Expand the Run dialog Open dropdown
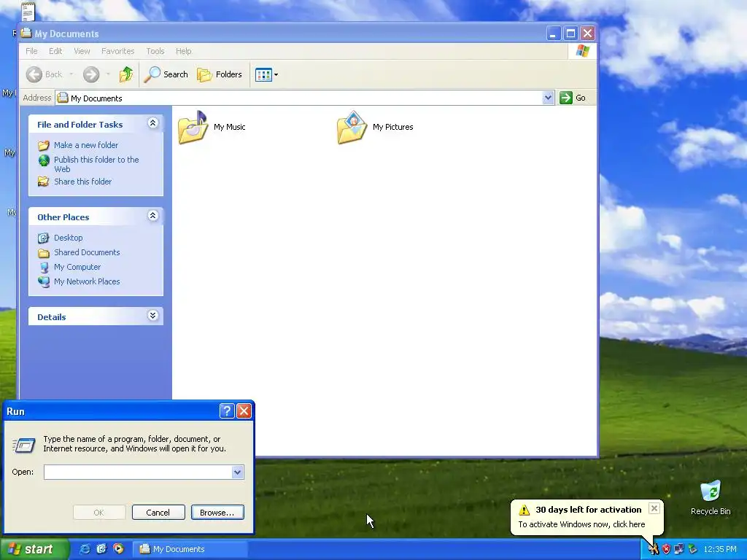Viewport: 747px width, 560px height. (x=238, y=472)
